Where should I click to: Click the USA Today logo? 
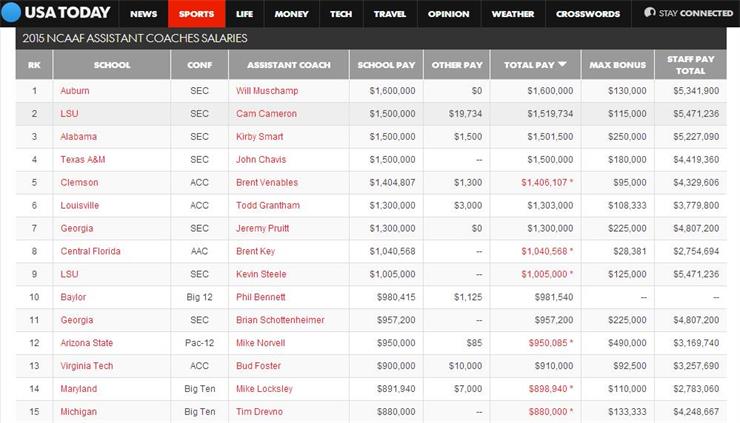(x=58, y=14)
